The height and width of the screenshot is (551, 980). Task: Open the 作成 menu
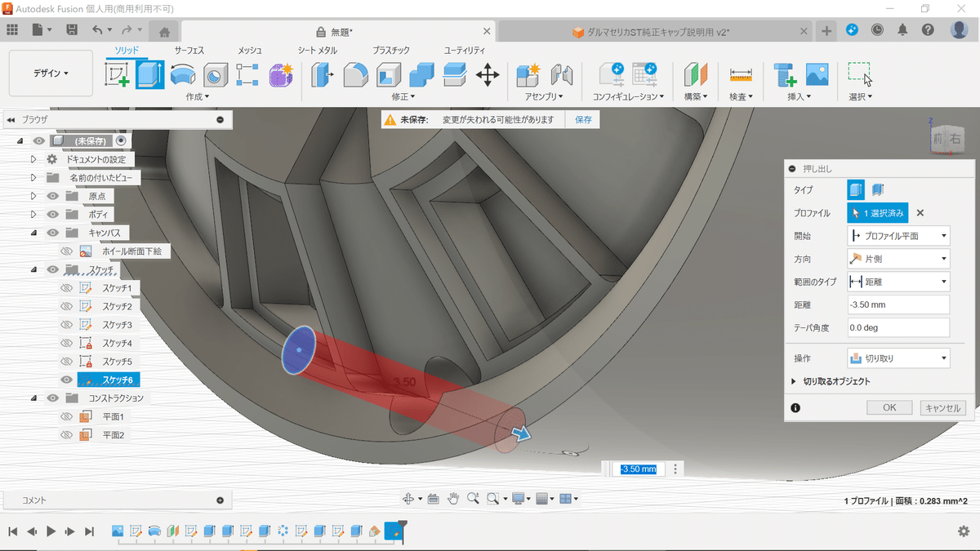(198, 96)
